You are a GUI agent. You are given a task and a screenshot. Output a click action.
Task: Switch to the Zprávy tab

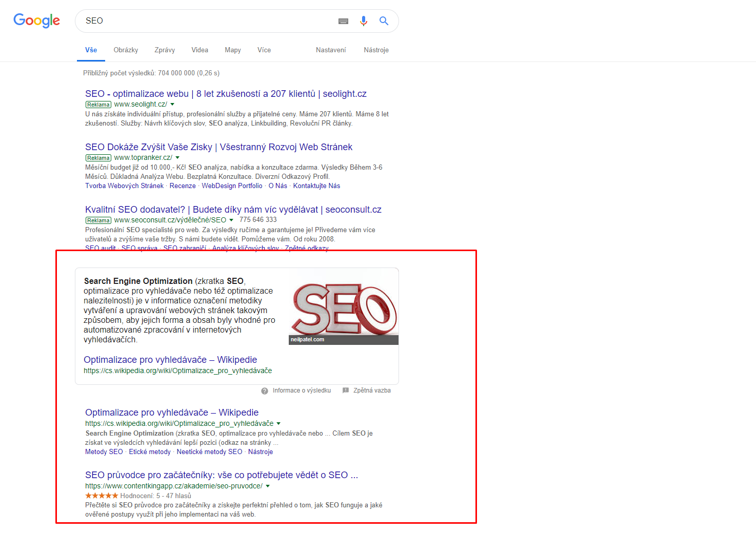[165, 50]
